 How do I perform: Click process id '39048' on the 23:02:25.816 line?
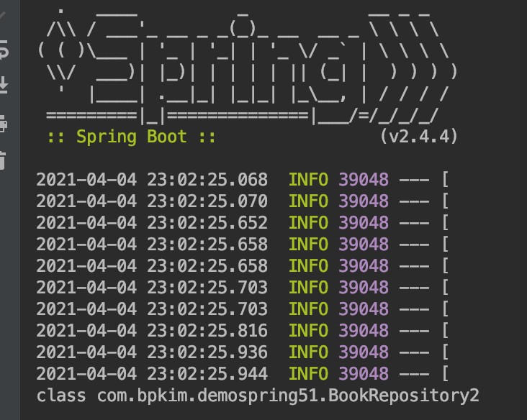click(x=364, y=330)
